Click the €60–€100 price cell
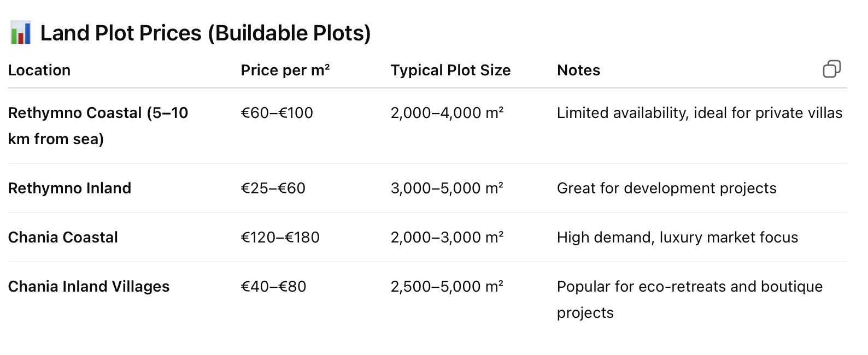Viewport: 868px width, 355px height. (x=277, y=113)
